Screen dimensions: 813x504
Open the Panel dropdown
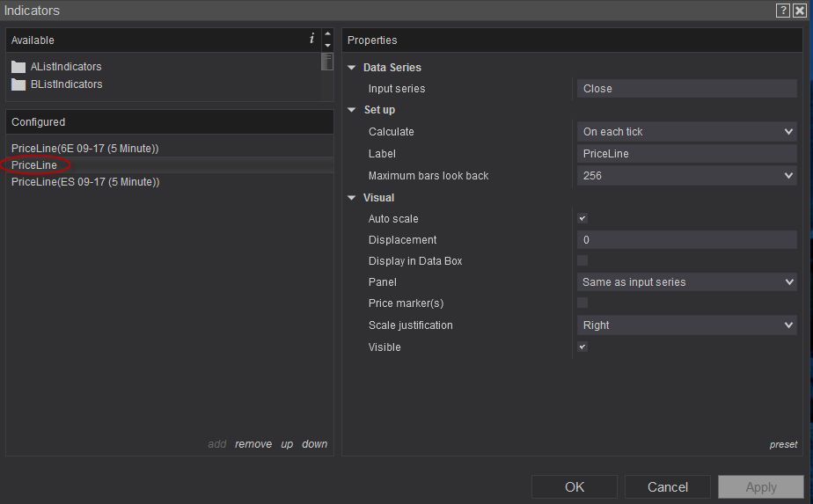click(x=686, y=282)
